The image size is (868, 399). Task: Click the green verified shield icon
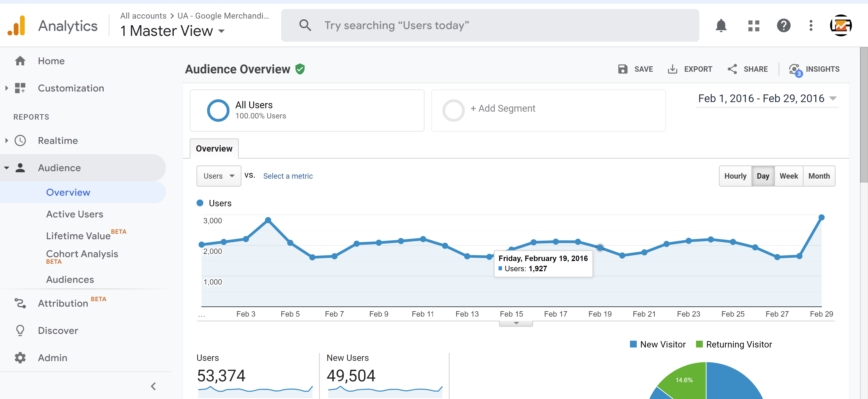[300, 69]
